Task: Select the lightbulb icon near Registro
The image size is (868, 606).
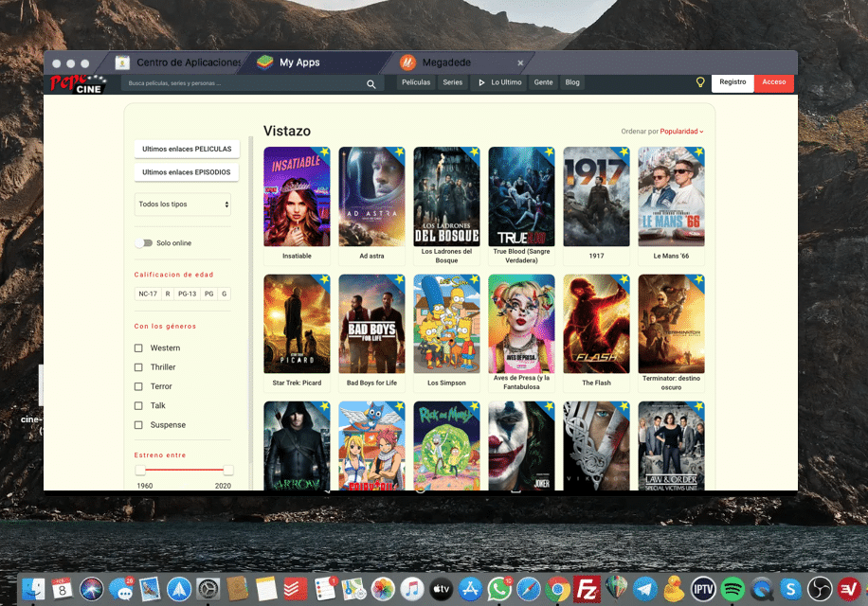Action: (x=700, y=82)
